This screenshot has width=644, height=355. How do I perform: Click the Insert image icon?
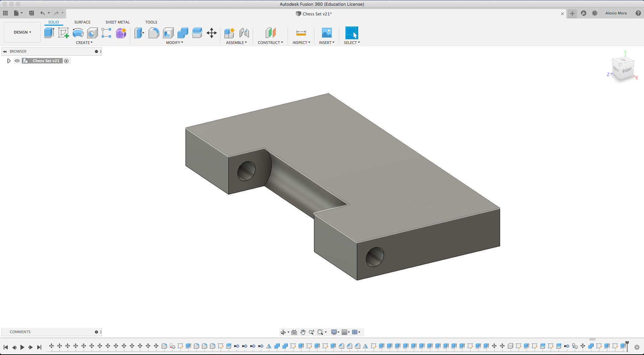click(327, 33)
